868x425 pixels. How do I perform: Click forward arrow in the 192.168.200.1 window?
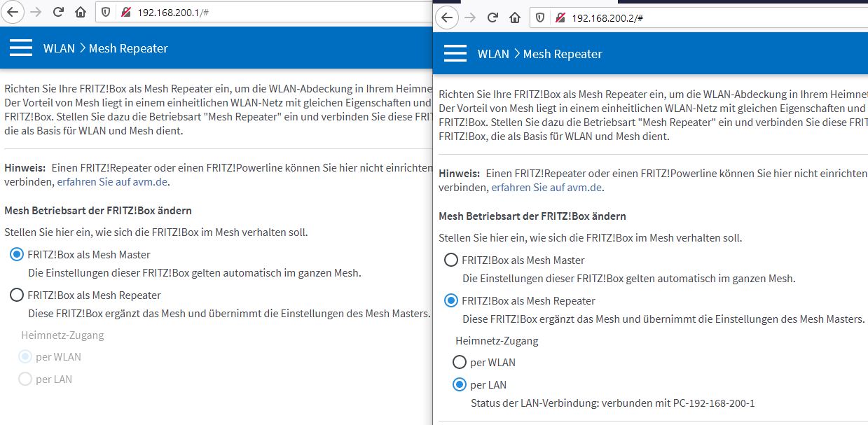pyautogui.click(x=35, y=12)
